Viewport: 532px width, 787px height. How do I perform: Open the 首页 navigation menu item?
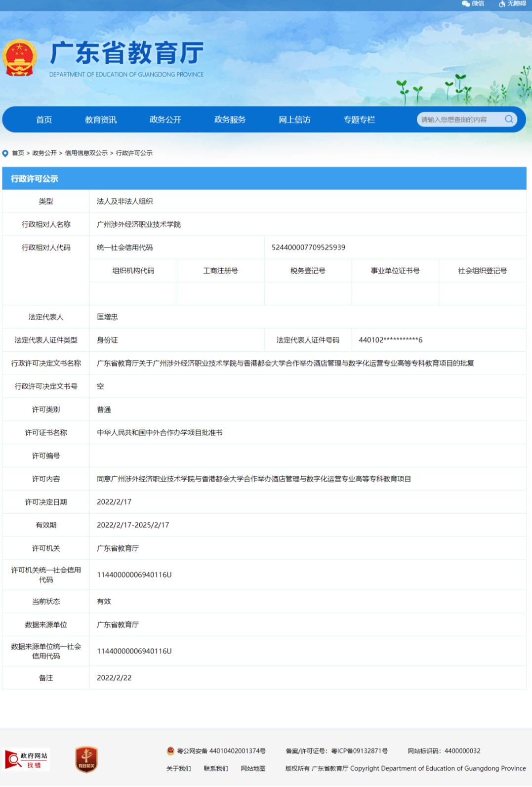(44, 120)
